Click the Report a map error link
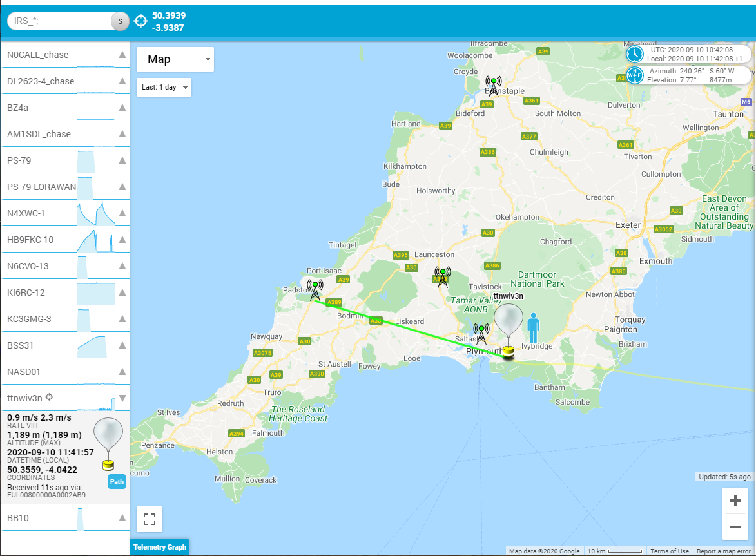This screenshot has width=756, height=556. click(723, 551)
